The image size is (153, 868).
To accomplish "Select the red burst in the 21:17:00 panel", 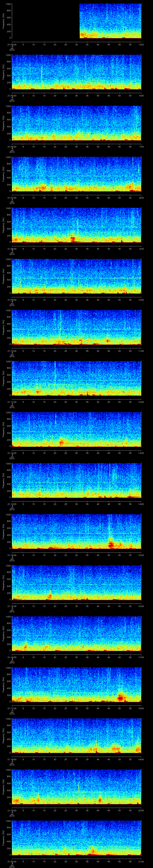I will 120,697.
